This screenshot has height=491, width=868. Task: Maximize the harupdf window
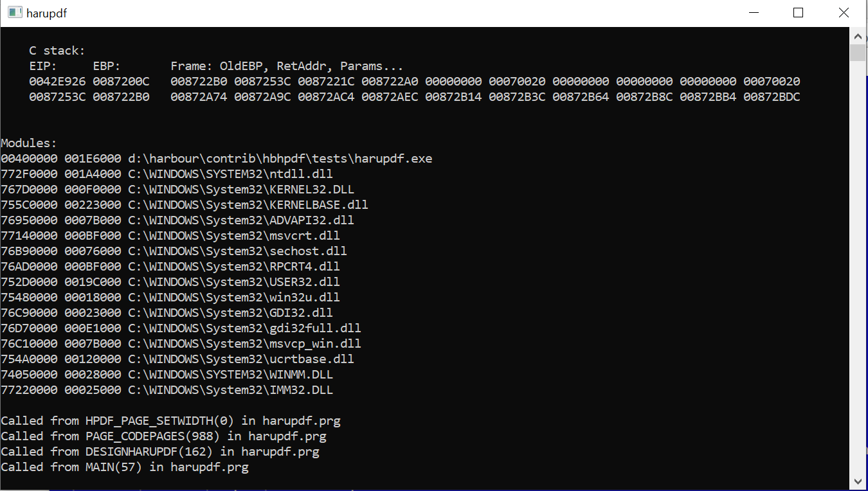tap(799, 13)
